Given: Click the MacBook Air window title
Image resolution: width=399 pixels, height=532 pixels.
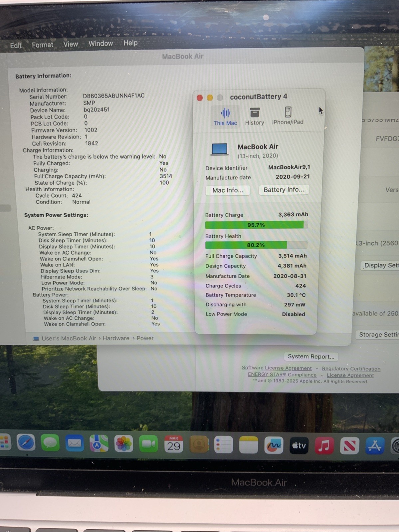Looking at the screenshot, I should (183, 56).
